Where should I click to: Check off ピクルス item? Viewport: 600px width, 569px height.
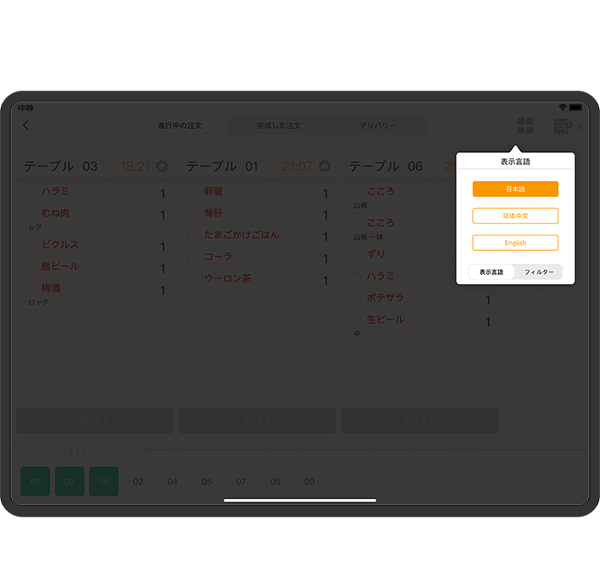[x=30, y=246]
